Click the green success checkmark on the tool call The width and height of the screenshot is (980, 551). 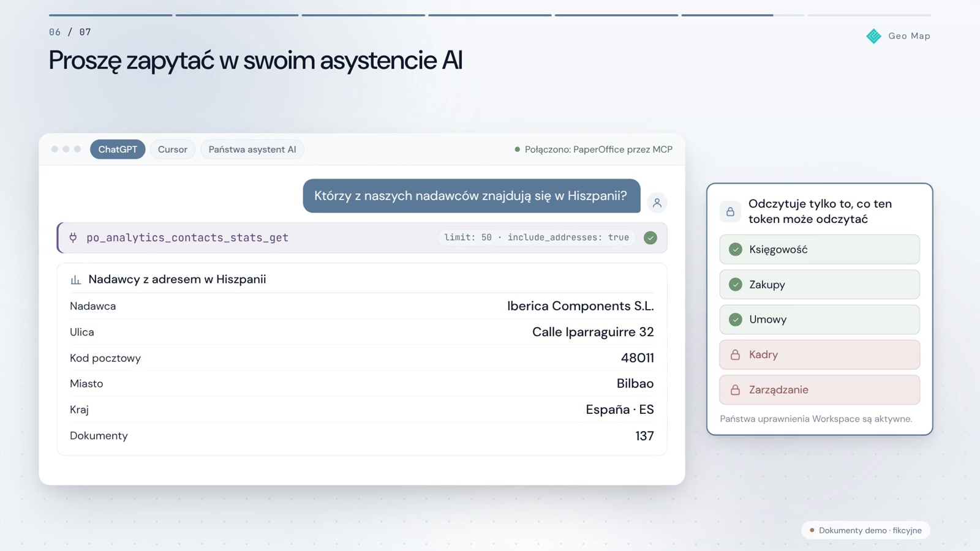[650, 238]
